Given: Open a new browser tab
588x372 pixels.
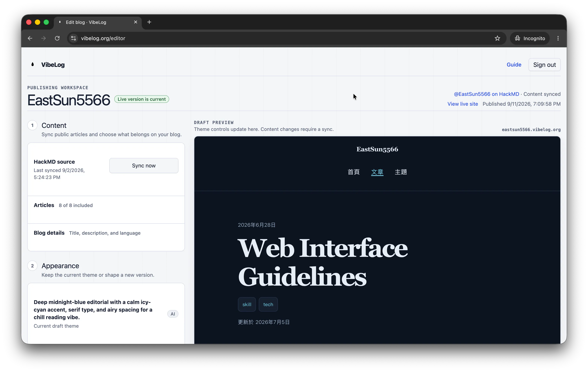Looking at the screenshot, I should 149,22.
